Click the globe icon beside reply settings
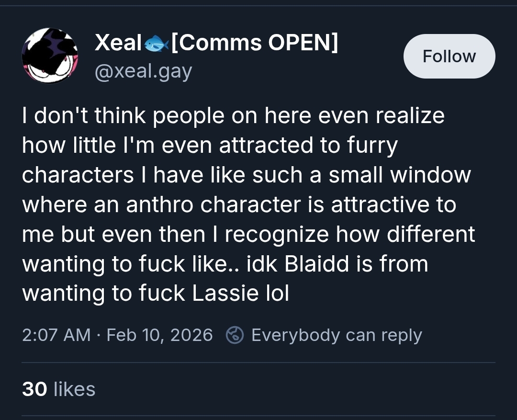This screenshot has height=420, width=517. click(235, 335)
